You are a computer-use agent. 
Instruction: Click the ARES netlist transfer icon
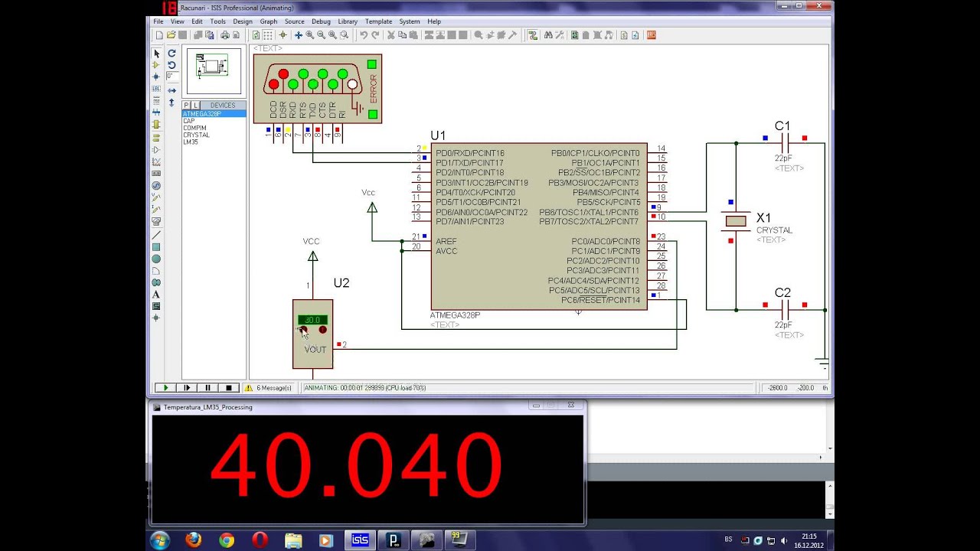[x=651, y=34]
